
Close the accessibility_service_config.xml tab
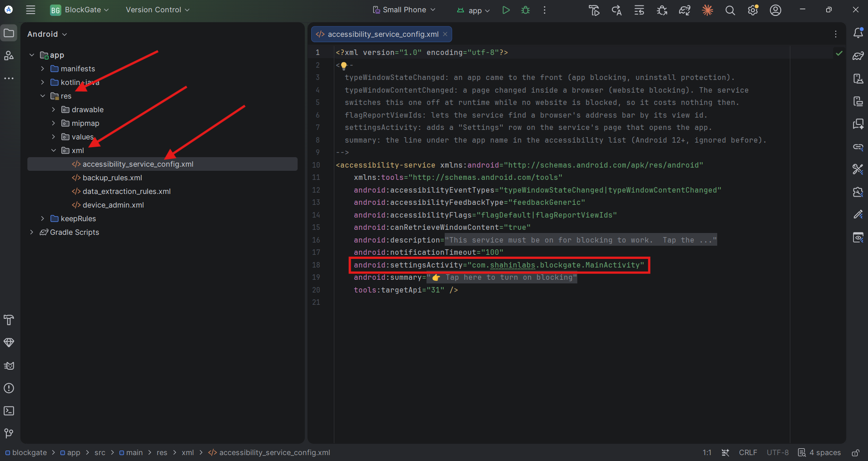445,34
